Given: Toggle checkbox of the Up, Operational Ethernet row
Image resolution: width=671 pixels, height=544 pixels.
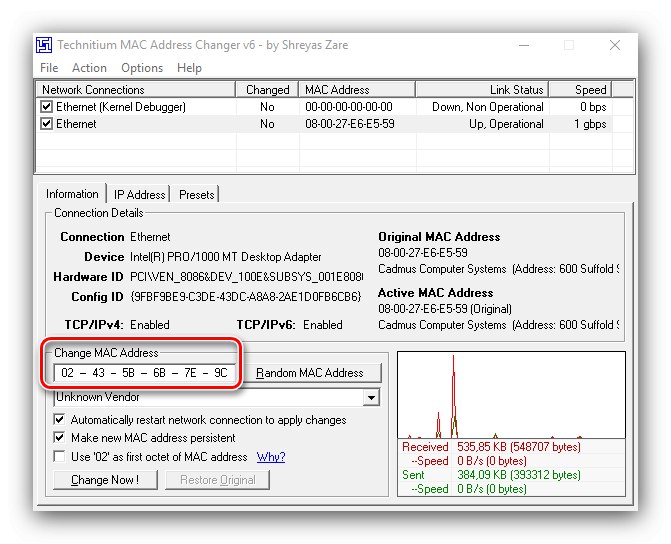Looking at the screenshot, I should pos(46,124).
